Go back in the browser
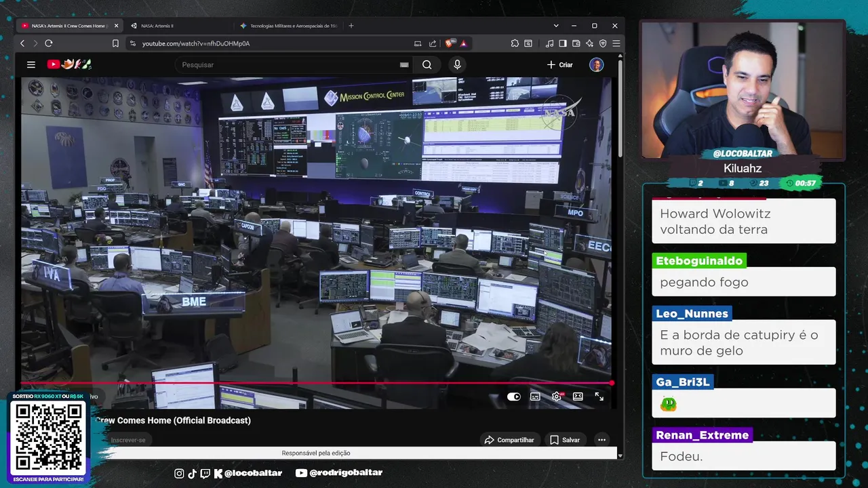The width and height of the screenshot is (868, 488). [22, 43]
